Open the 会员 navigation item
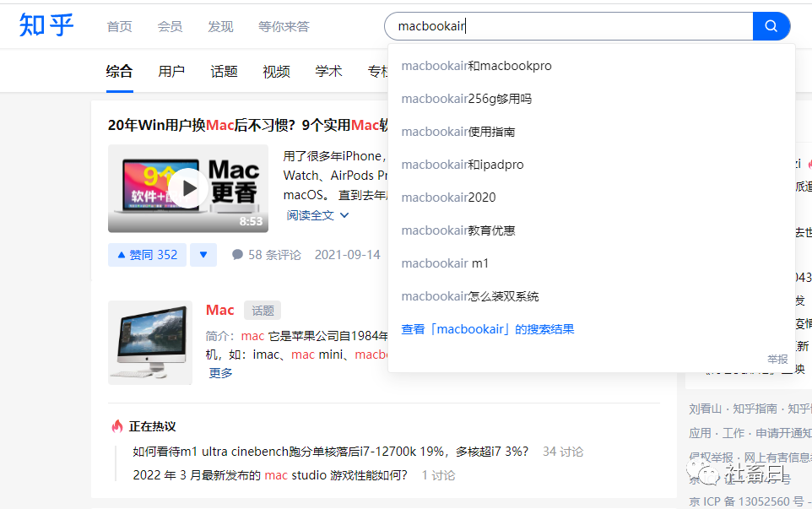The image size is (812, 509). click(170, 26)
